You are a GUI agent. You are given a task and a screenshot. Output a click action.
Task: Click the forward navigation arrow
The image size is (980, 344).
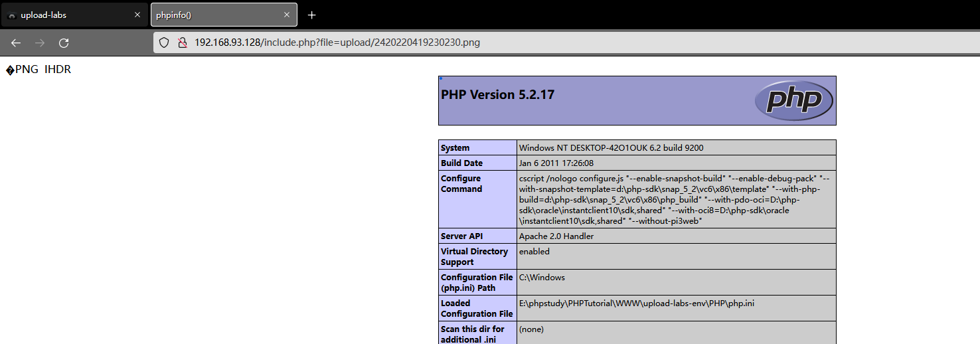click(x=40, y=43)
